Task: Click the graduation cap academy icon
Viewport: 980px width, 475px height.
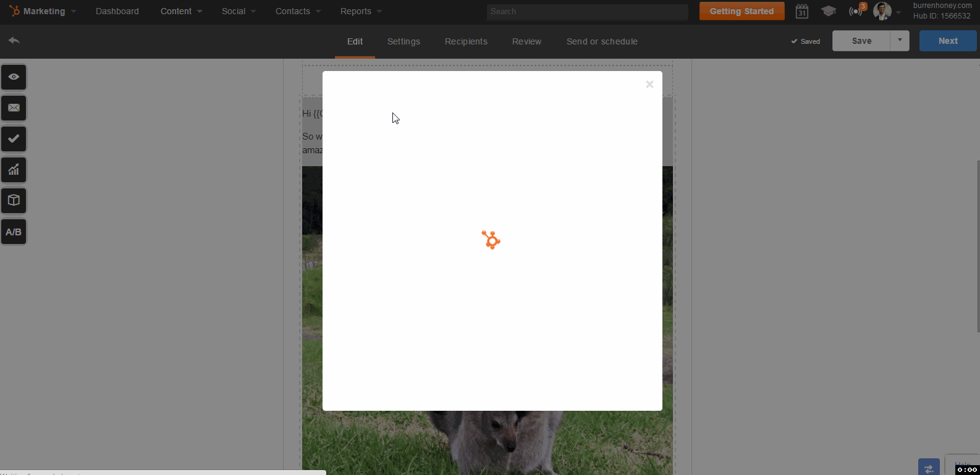Action: [x=829, y=11]
